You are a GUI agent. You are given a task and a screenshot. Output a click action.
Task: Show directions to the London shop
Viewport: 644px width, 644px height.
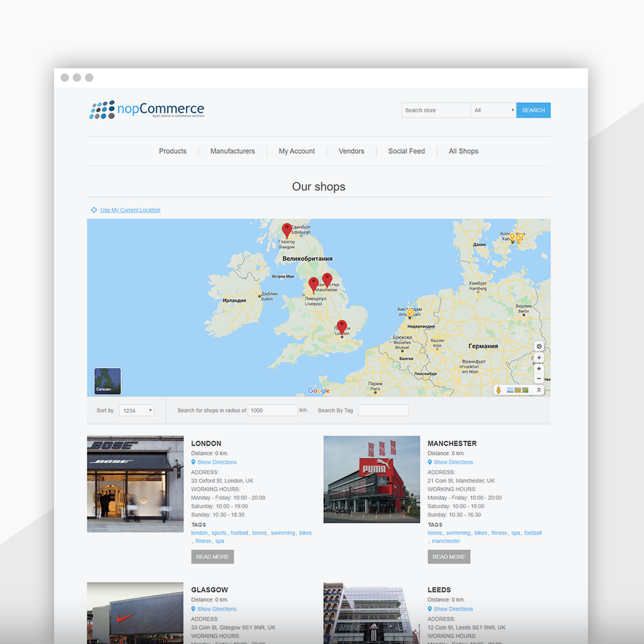217,462
